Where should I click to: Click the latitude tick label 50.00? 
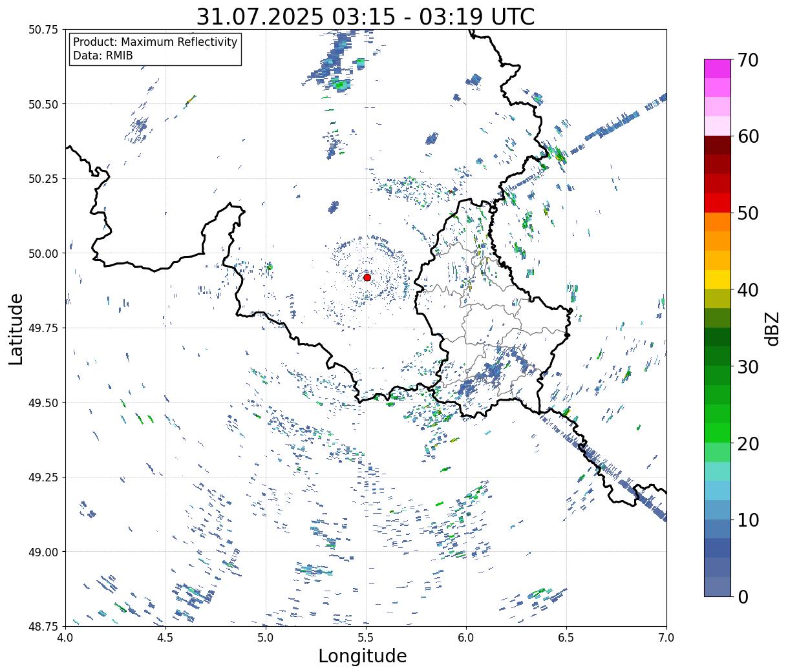(x=43, y=253)
